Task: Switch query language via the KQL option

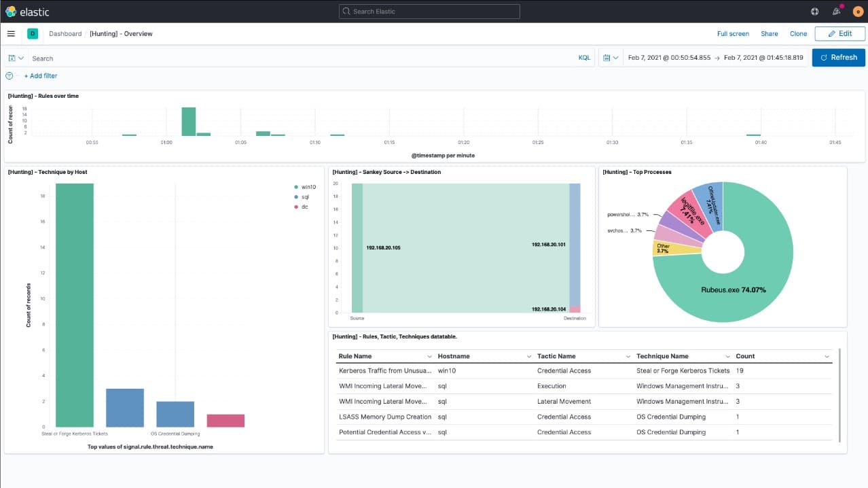Action: [x=584, y=58]
